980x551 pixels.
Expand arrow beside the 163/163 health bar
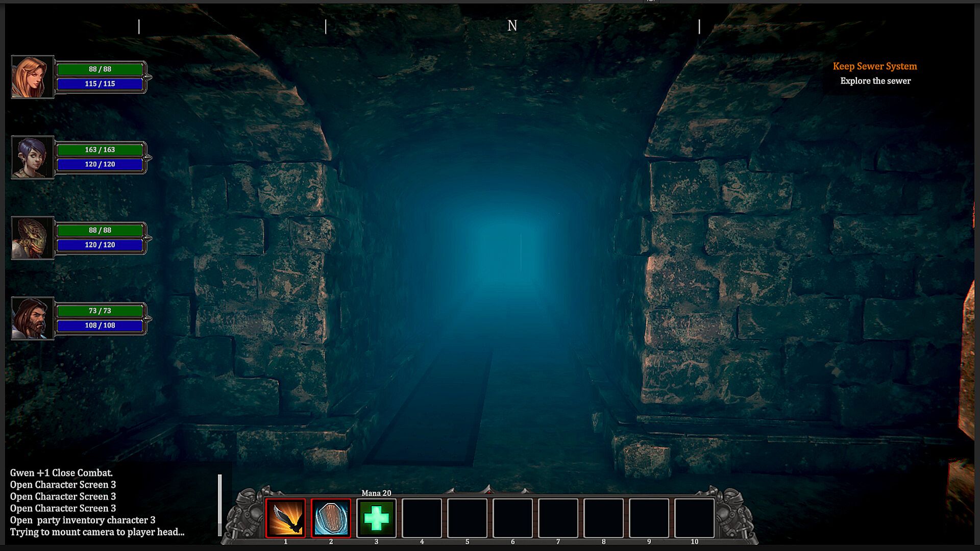pos(149,158)
